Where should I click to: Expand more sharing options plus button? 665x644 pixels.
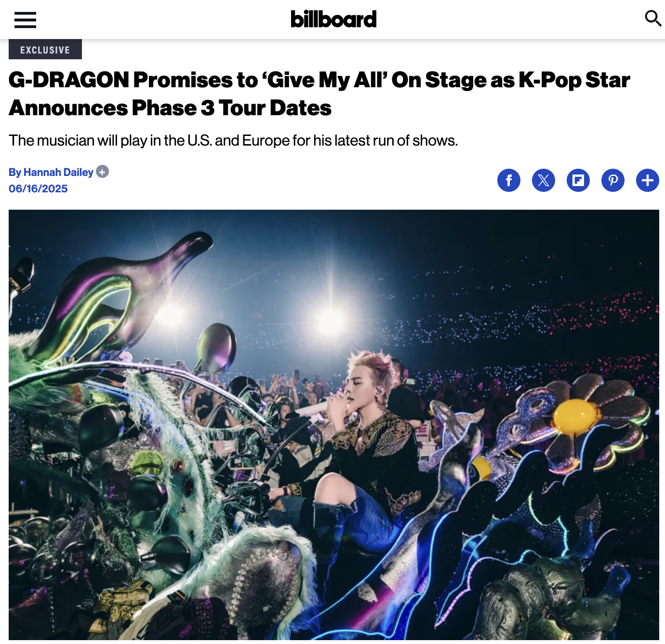coord(648,180)
